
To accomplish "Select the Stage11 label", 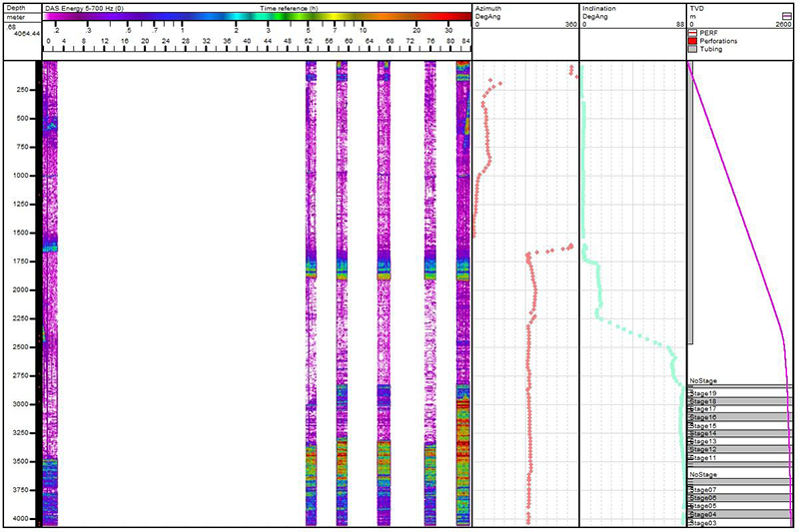I will click(x=703, y=458).
